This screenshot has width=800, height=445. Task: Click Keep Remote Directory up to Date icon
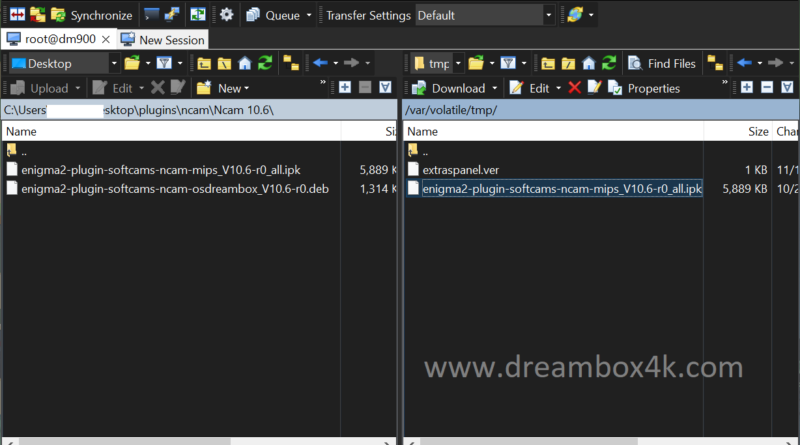point(198,15)
